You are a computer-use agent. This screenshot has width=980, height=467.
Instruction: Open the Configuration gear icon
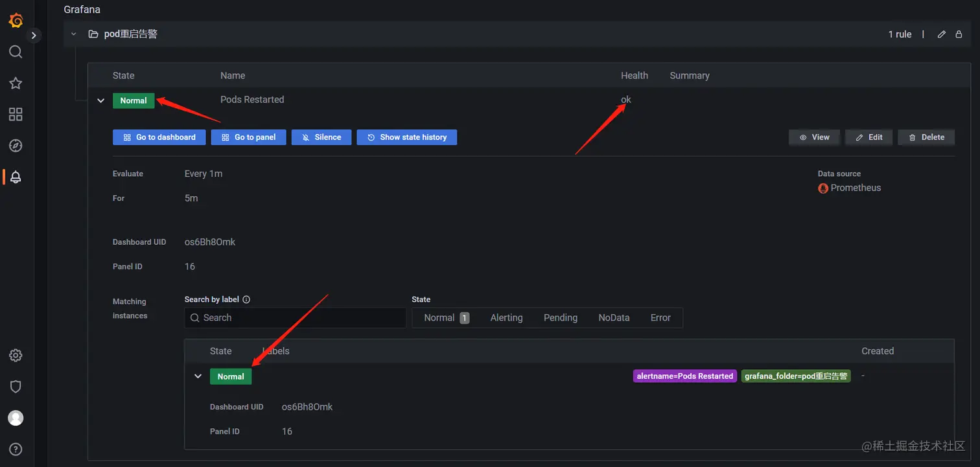[x=16, y=356]
